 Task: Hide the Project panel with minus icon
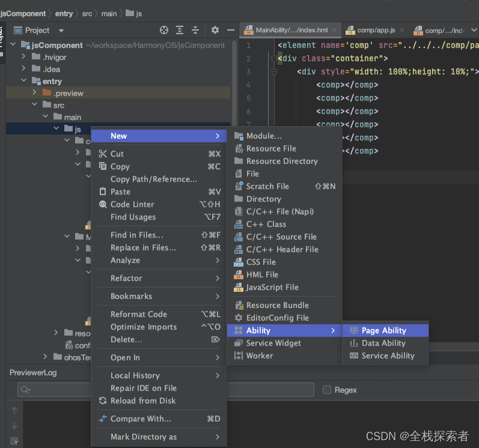(x=231, y=30)
